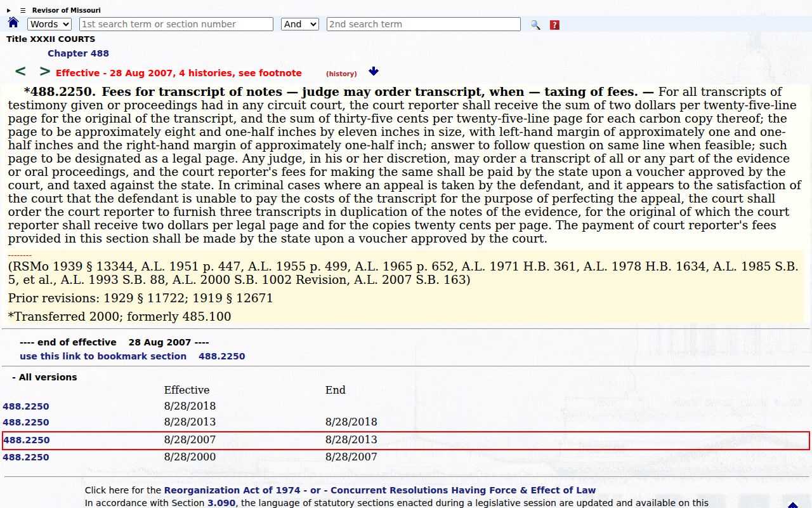Viewport: 812px width, 508px height.
Task: Open 488.2250 version effective 8/28/2013
Action: point(26,422)
